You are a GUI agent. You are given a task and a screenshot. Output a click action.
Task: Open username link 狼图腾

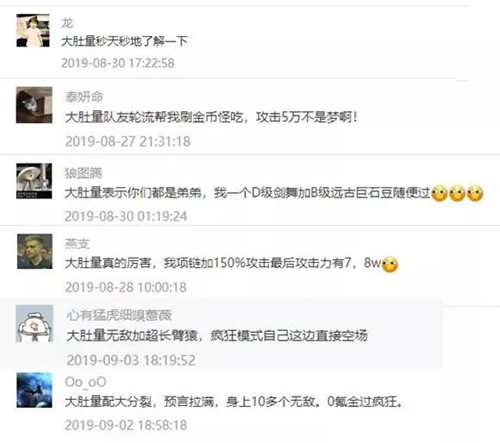click(83, 173)
